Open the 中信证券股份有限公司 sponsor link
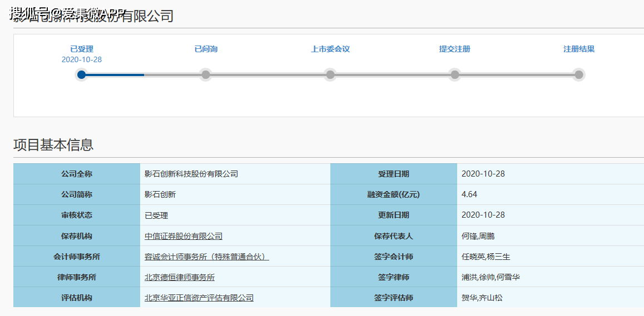The height and width of the screenshot is (316, 644). pos(184,236)
